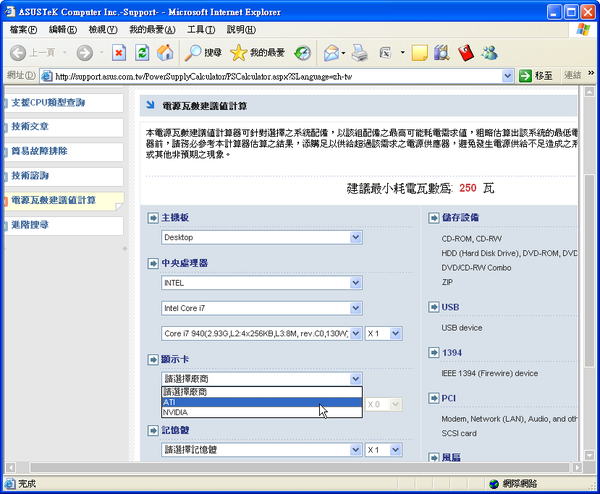Open 進階搜尋 sidebar link
This screenshot has height=494, width=600.
30,225
